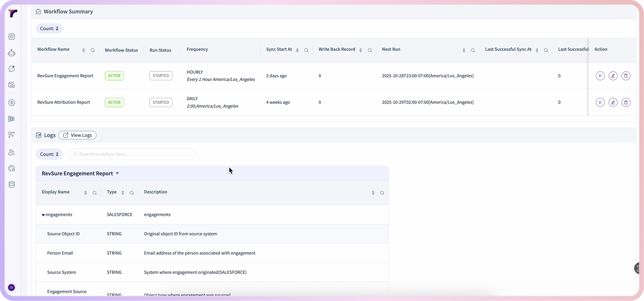The height and width of the screenshot is (301, 644).
Task: Search the Display Name column
Action: 95,193
